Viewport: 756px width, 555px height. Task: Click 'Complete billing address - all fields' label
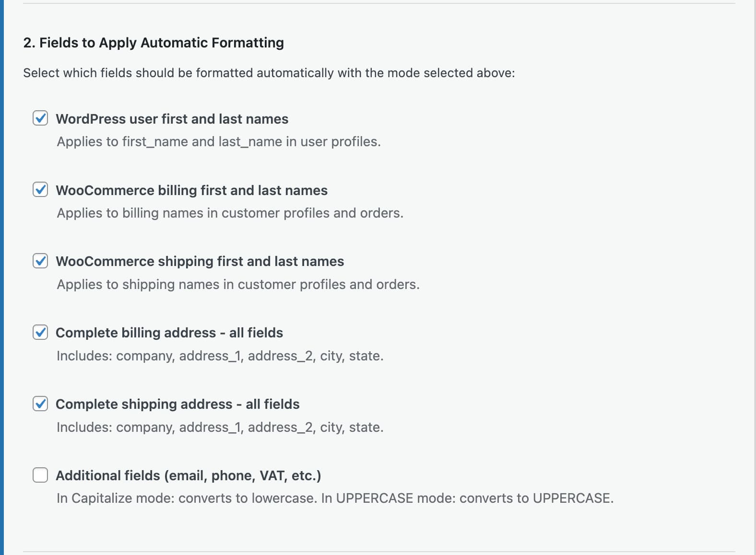pyautogui.click(x=169, y=333)
